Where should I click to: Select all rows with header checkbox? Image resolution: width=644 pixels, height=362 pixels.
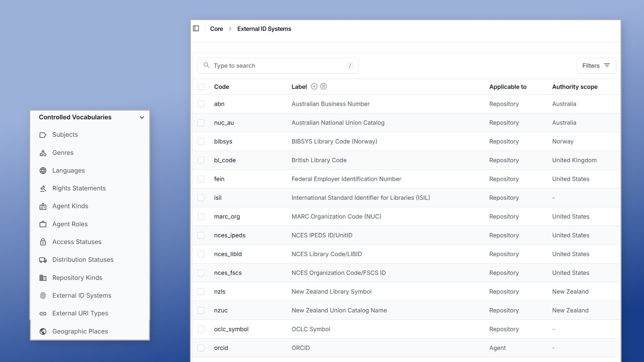[x=201, y=87]
